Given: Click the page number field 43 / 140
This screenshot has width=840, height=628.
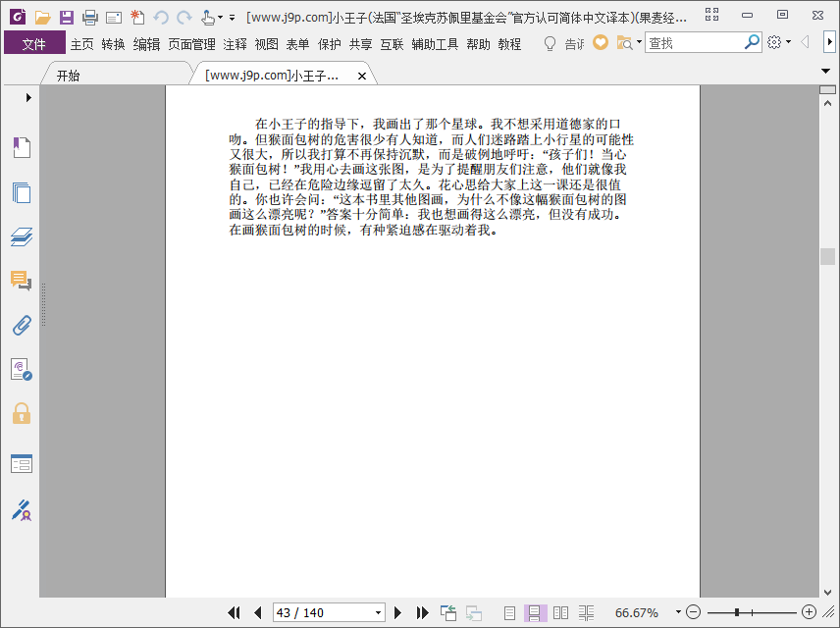Looking at the screenshot, I should (x=323, y=612).
